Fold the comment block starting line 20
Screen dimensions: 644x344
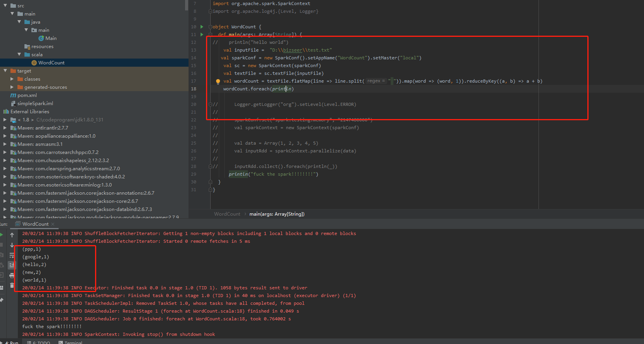210,104
